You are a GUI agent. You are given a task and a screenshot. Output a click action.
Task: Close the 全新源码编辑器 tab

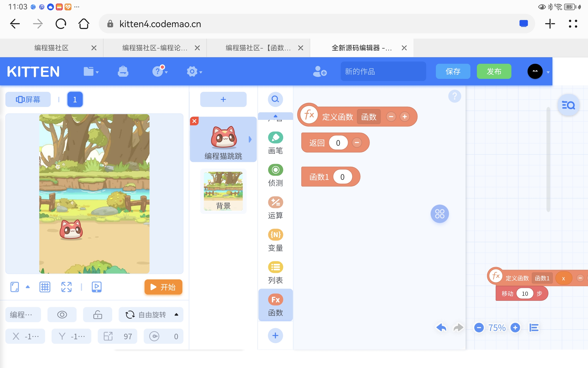point(404,48)
